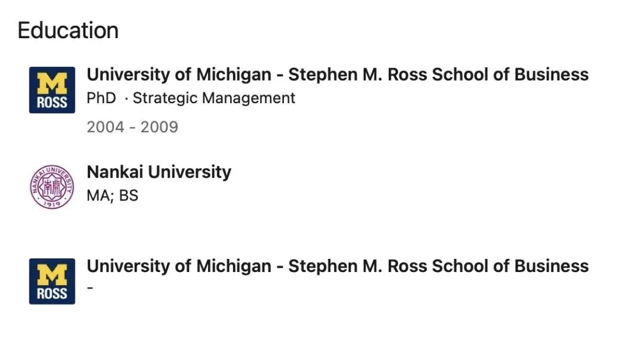The image size is (644, 349).
Task: Click the 2009 end year
Action: [159, 127]
